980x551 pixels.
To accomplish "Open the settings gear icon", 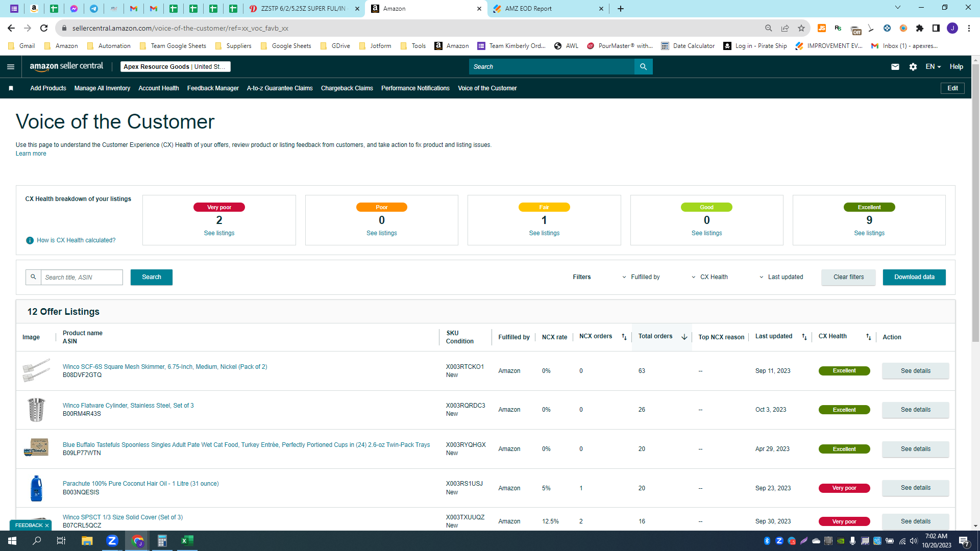I will [913, 67].
